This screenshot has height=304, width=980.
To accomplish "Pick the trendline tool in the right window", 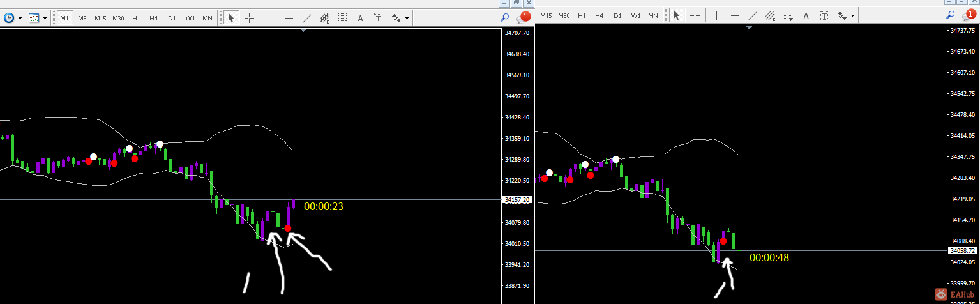I will pyautogui.click(x=753, y=15).
